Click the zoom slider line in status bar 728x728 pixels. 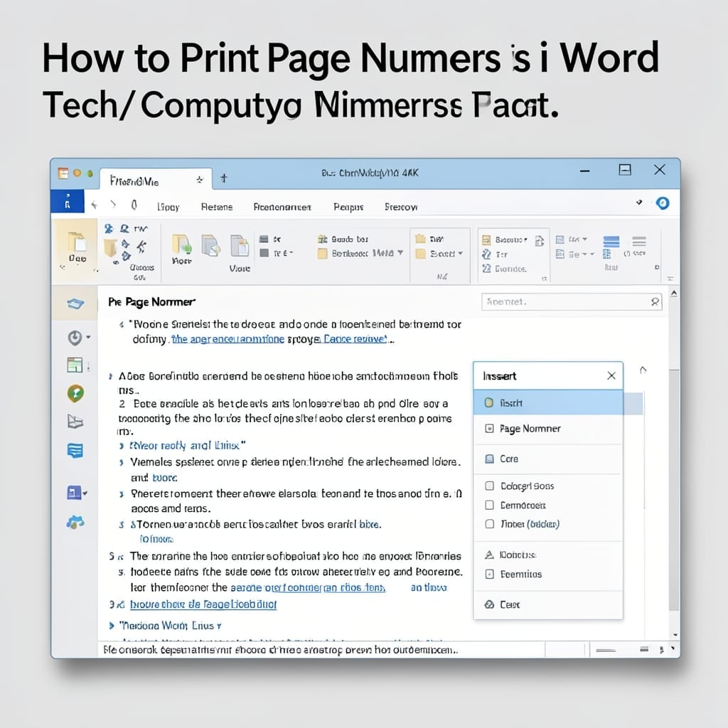[606, 651]
